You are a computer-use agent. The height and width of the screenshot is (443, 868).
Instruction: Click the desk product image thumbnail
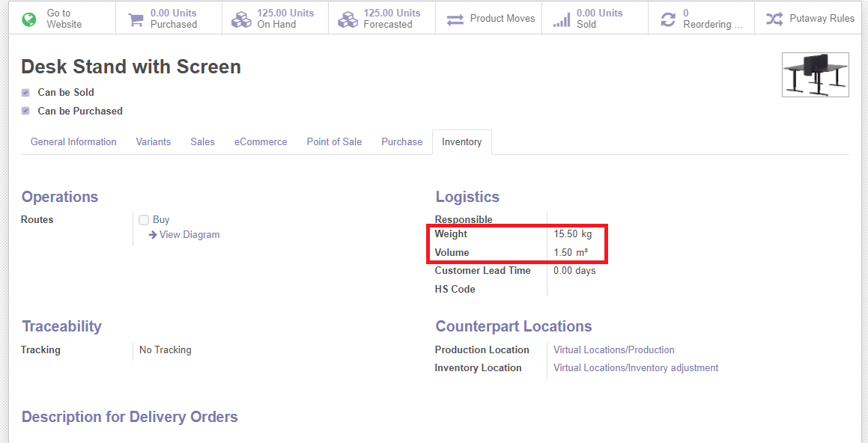coord(815,75)
